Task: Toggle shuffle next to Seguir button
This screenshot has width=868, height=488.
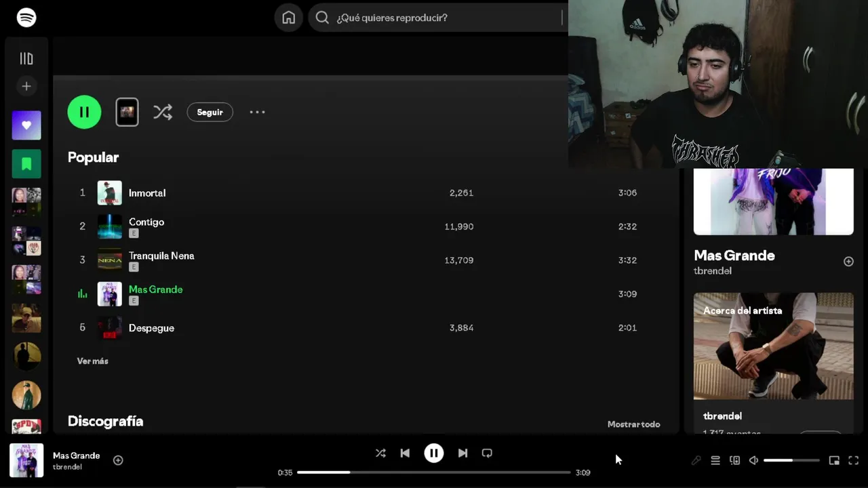Action: [163, 113]
